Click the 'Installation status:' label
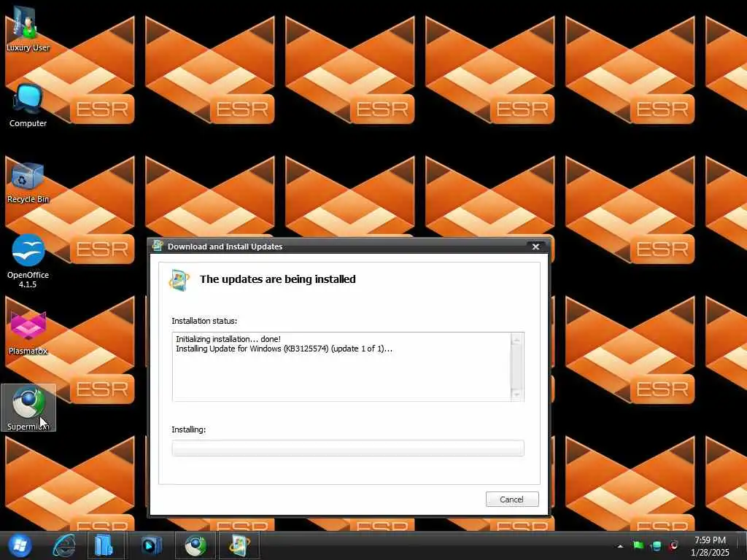747x560 pixels. (x=204, y=321)
